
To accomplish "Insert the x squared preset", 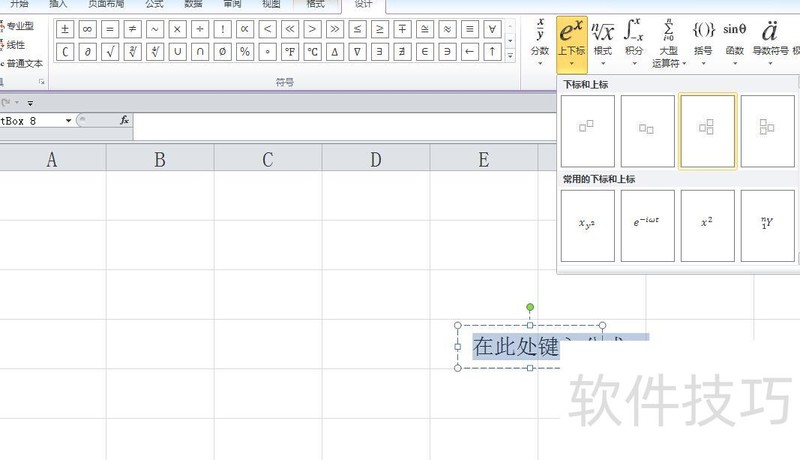I will click(708, 226).
